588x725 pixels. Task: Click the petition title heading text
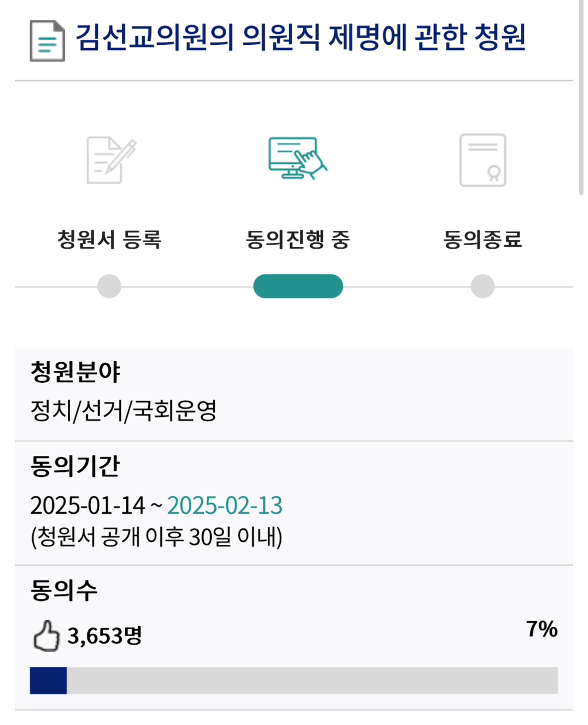tap(300, 38)
